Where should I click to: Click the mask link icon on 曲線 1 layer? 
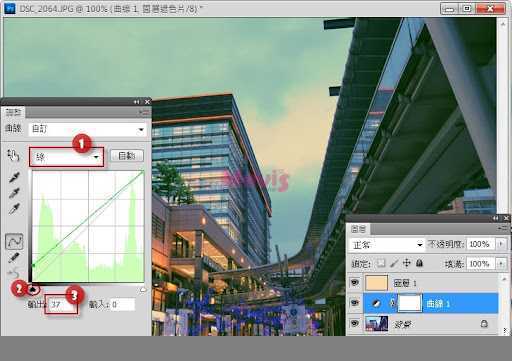point(393,303)
